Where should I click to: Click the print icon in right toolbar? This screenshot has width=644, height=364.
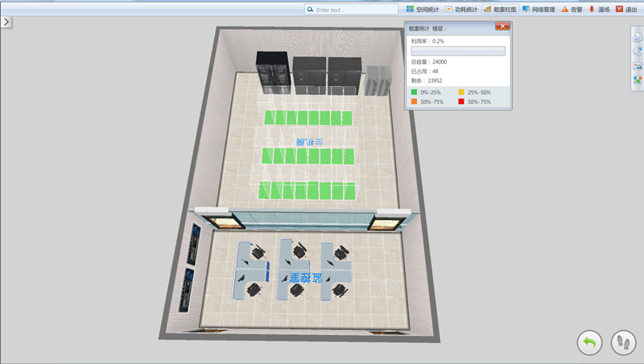coord(637,37)
